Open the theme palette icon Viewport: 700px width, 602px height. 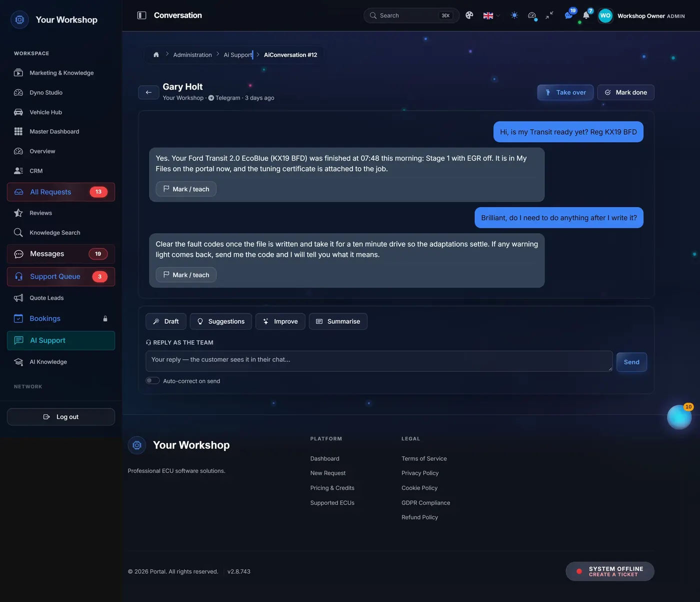[469, 16]
